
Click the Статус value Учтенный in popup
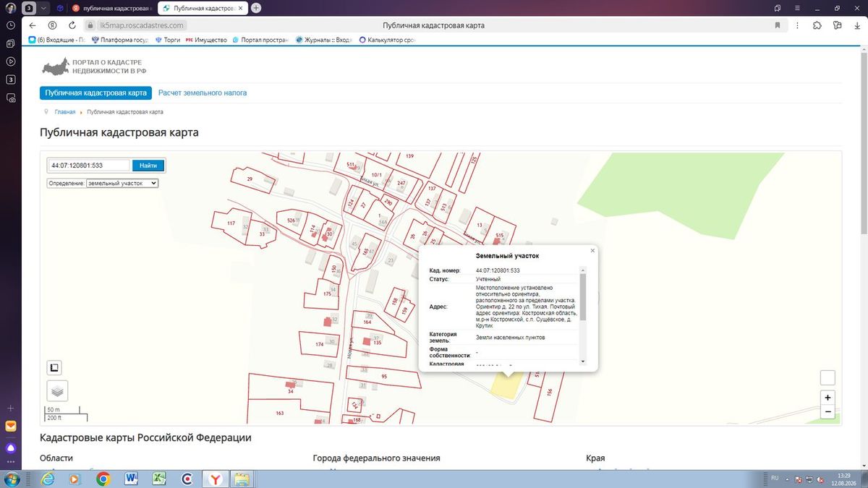488,279
